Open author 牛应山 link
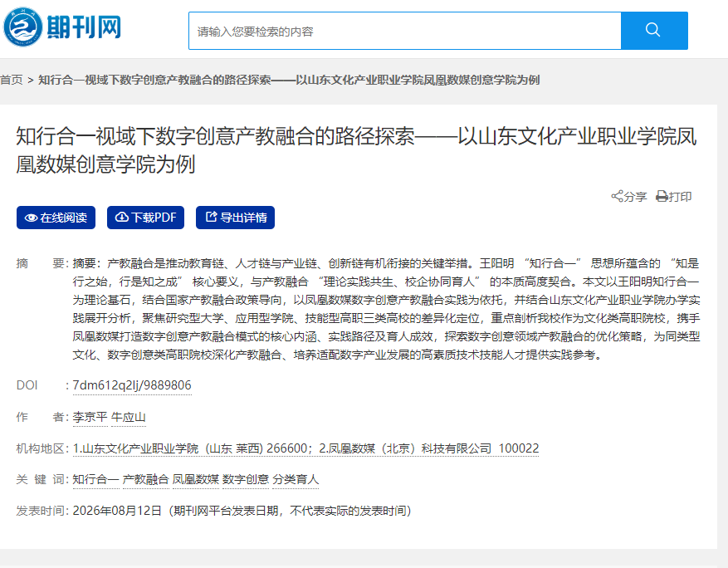The image size is (728, 568). pos(129,417)
